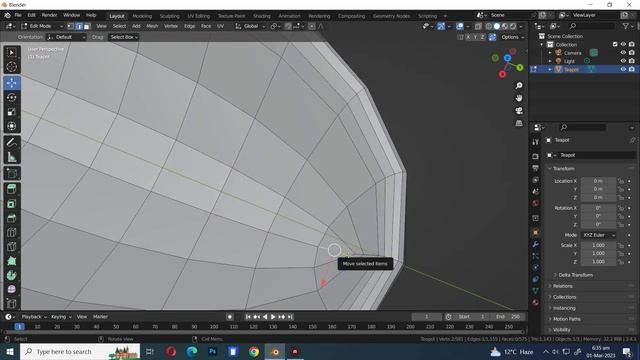Select the Knife tool

[x=11, y=247]
